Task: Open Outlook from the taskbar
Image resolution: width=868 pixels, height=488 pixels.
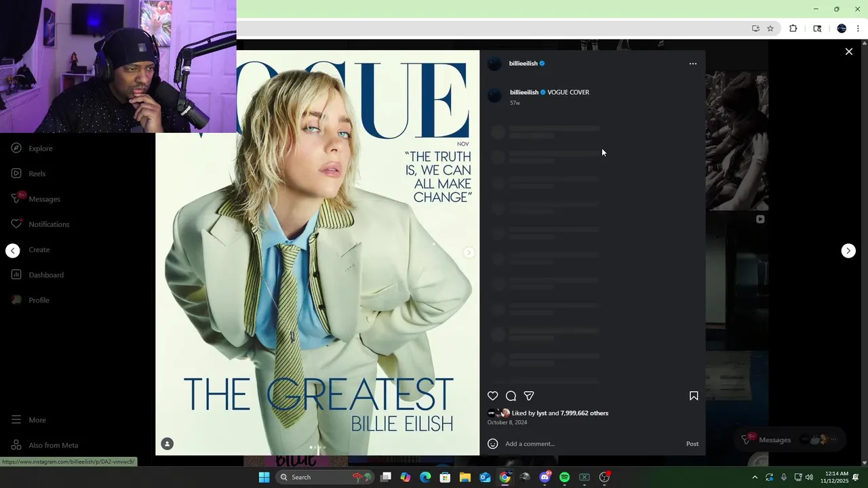Action: pos(485,477)
